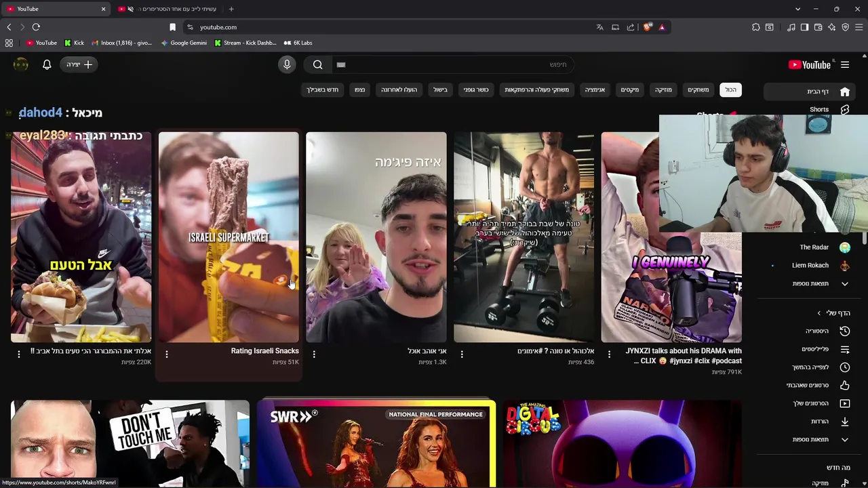Screen dimensions: 868x488
Task: Open the Kick bookmark
Action: 74,43
